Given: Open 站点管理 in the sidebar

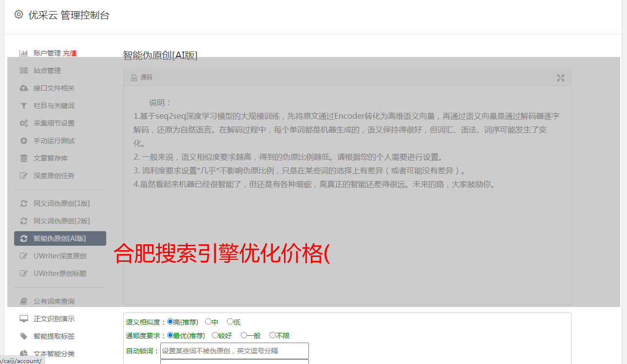Looking at the screenshot, I should (x=47, y=71).
